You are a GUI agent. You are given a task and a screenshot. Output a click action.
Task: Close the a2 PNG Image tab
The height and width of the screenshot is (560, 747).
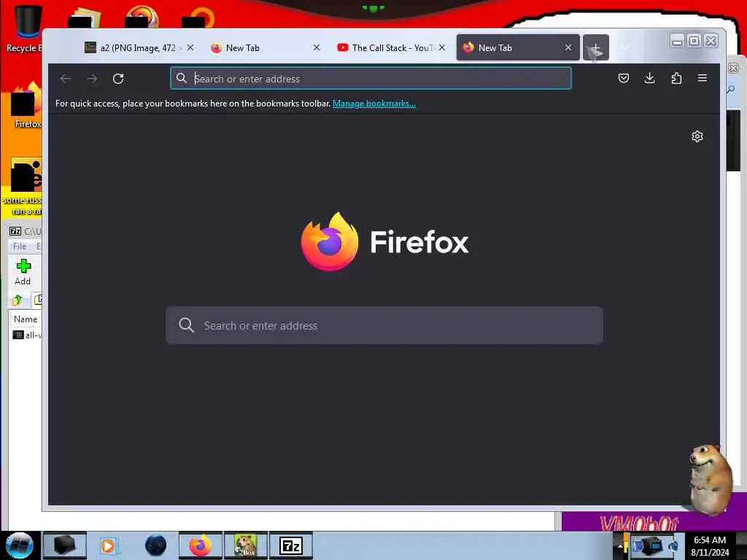point(190,47)
